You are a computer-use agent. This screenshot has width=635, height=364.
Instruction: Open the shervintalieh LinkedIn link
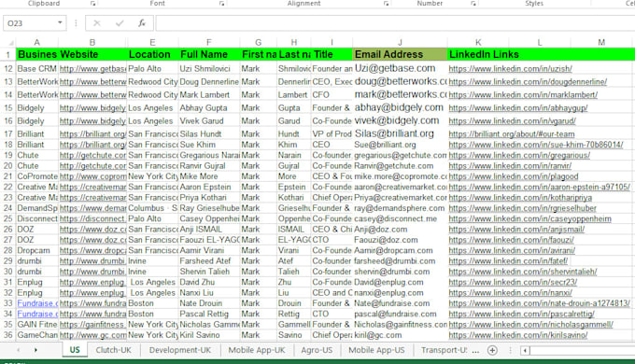coord(523,272)
